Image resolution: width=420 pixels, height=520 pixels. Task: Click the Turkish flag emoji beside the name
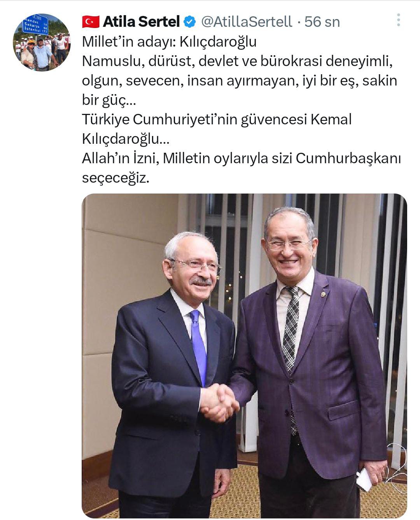tap(91, 22)
